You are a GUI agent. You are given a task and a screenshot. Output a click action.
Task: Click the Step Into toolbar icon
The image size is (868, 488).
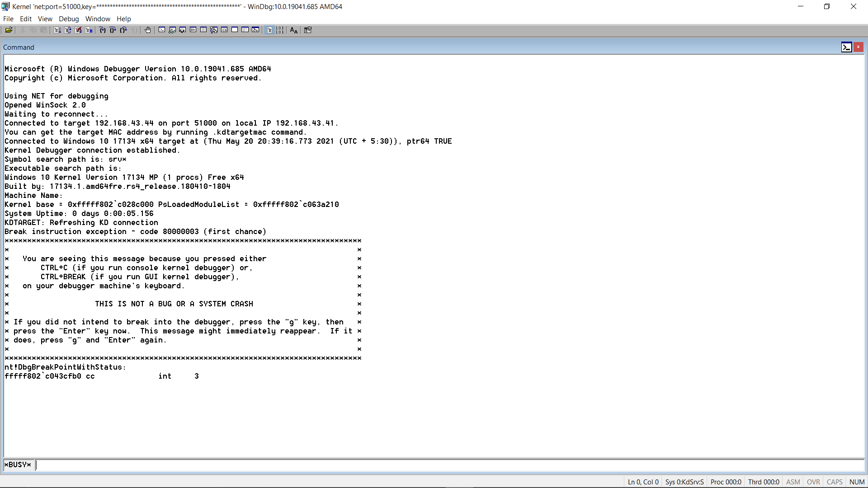(x=103, y=30)
